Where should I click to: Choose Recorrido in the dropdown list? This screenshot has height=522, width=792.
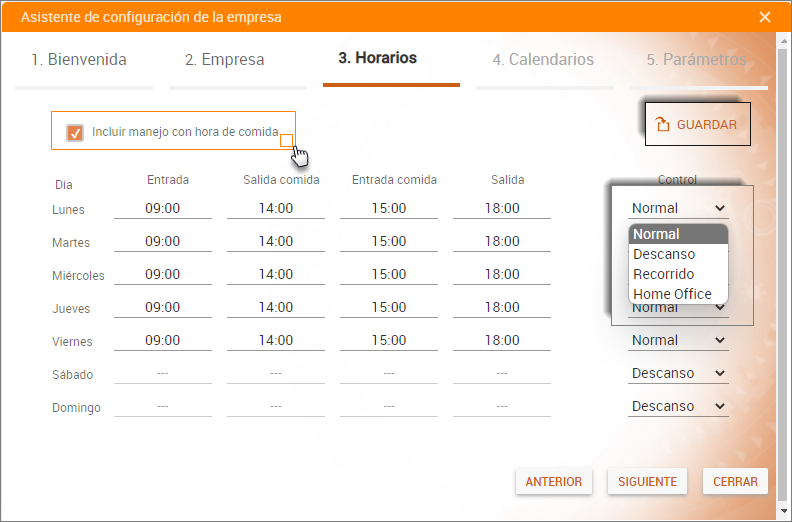tap(664, 274)
